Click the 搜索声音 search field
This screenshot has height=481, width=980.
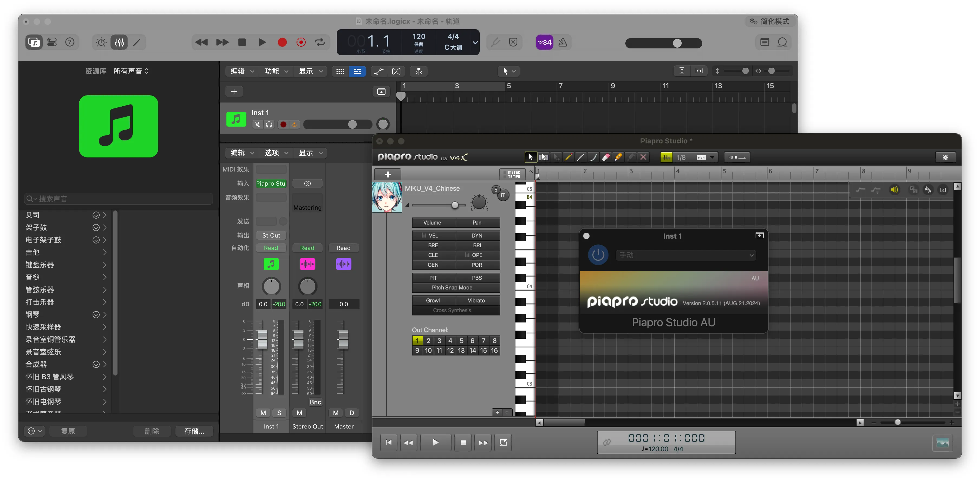tap(119, 199)
